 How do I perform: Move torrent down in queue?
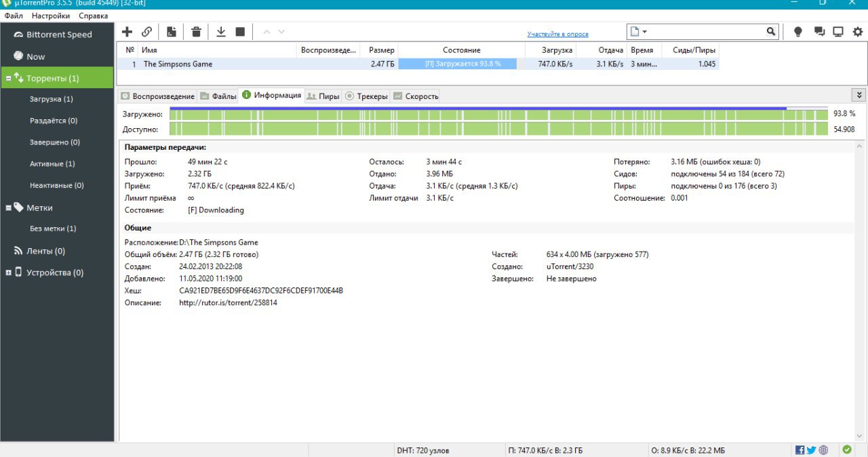click(281, 31)
